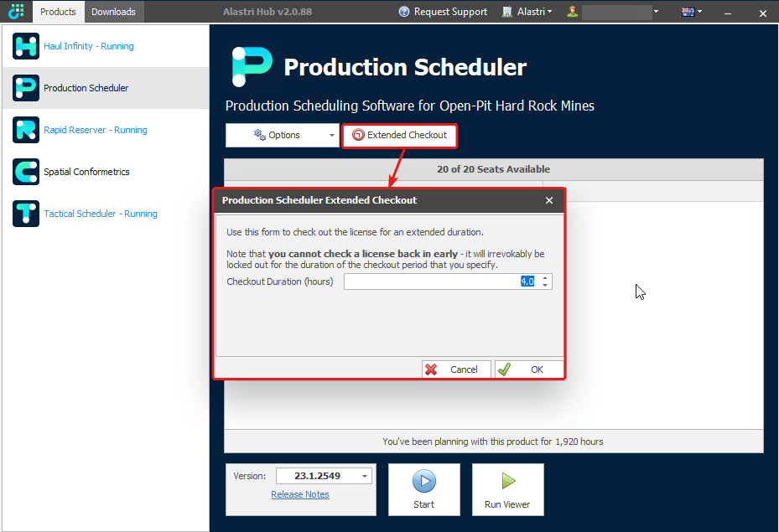Open the Release Notes link
Image resolution: width=779 pixels, height=532 pixels.
click(300, 494)
